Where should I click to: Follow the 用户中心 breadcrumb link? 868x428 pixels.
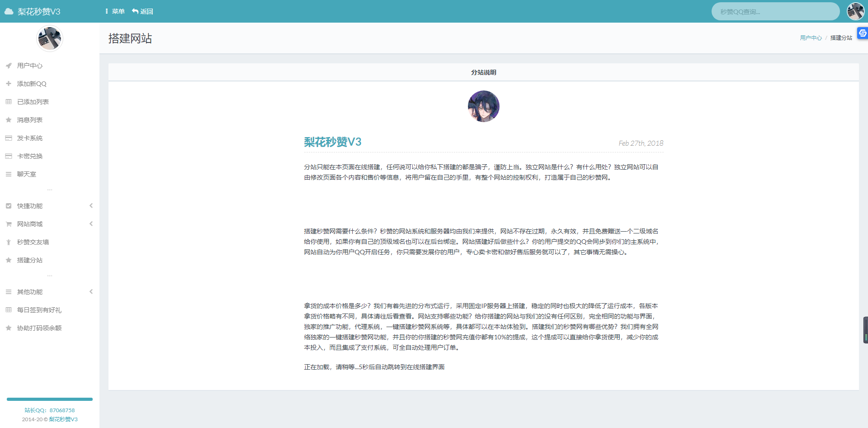tap(811, 38)
